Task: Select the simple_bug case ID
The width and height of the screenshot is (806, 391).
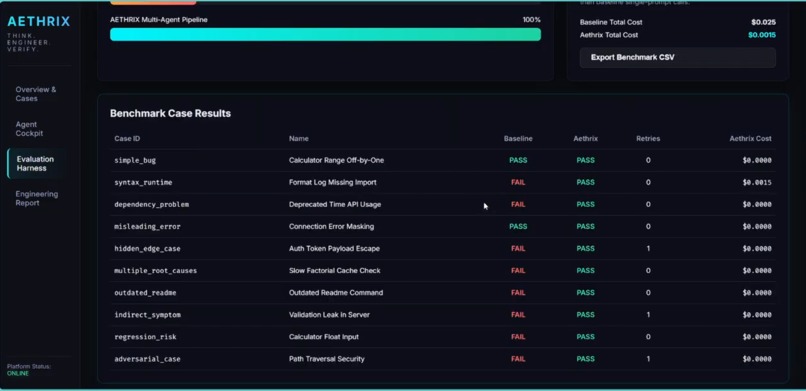Action: 135,160
